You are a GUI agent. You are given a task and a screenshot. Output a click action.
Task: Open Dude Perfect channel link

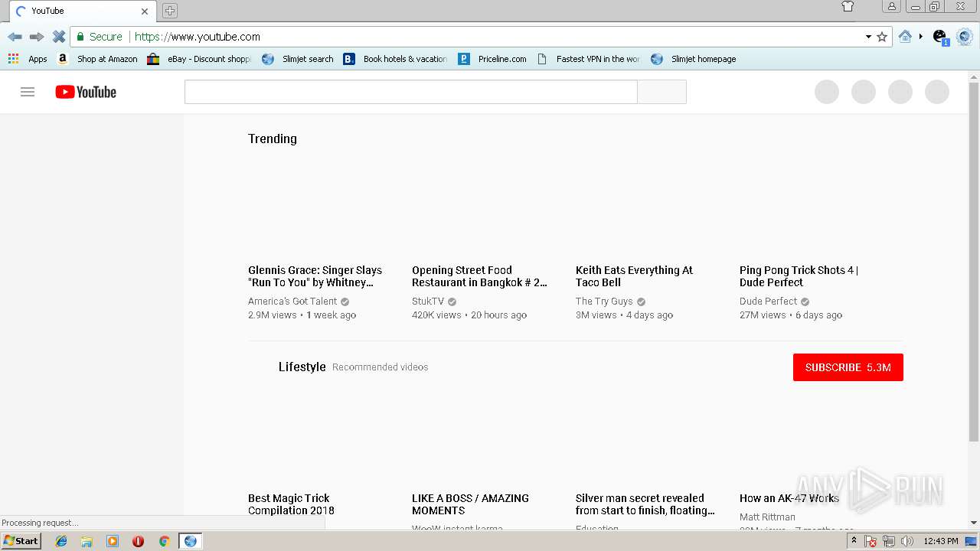(x=769, y=302)
